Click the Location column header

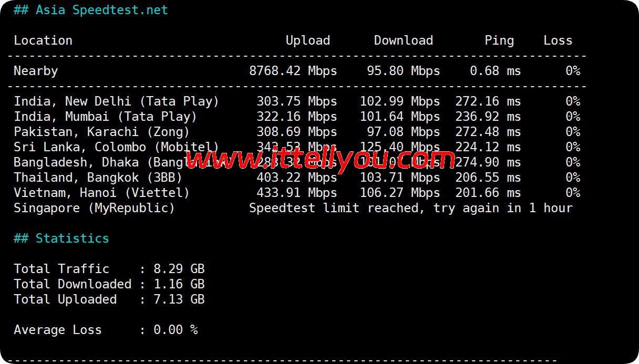pos(43,40)
